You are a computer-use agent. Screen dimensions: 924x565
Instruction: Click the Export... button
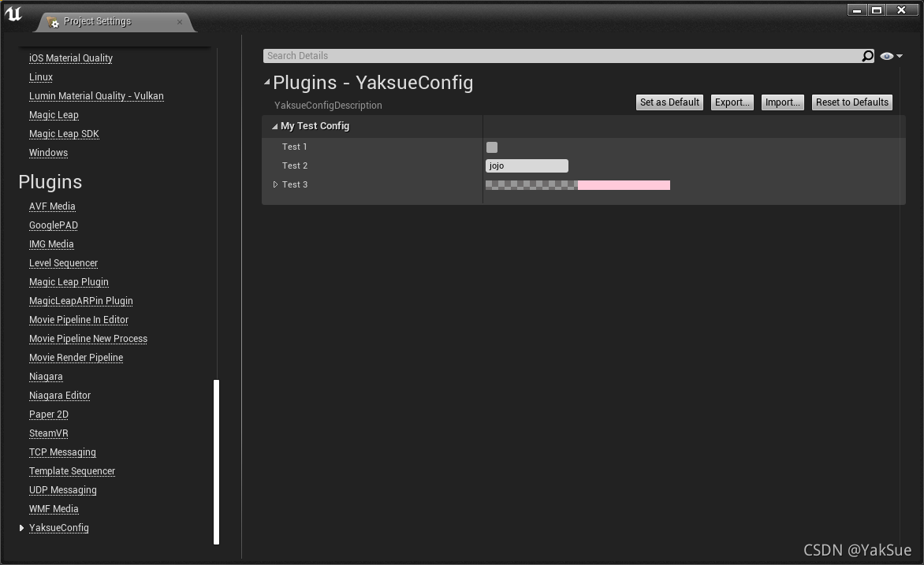click(732, 102)
